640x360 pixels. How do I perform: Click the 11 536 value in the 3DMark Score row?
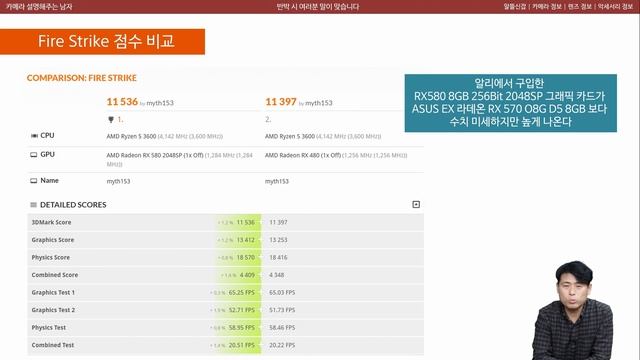246,222
